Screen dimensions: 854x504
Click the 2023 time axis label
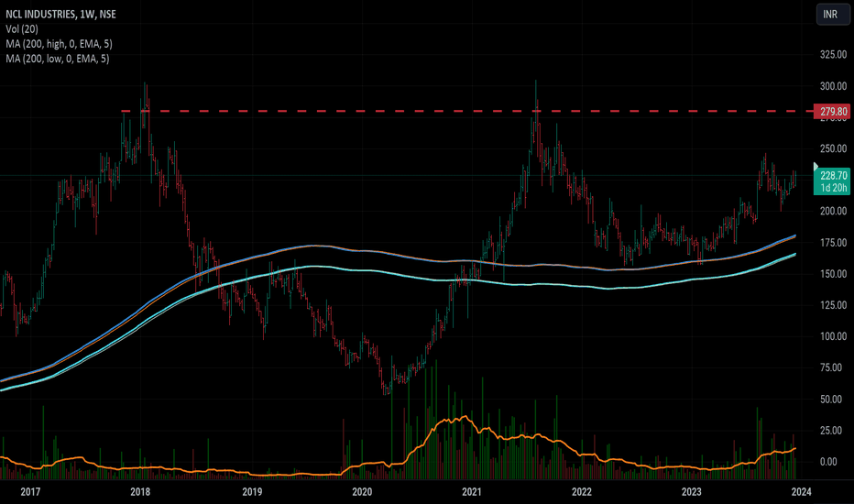click(692, 492)
